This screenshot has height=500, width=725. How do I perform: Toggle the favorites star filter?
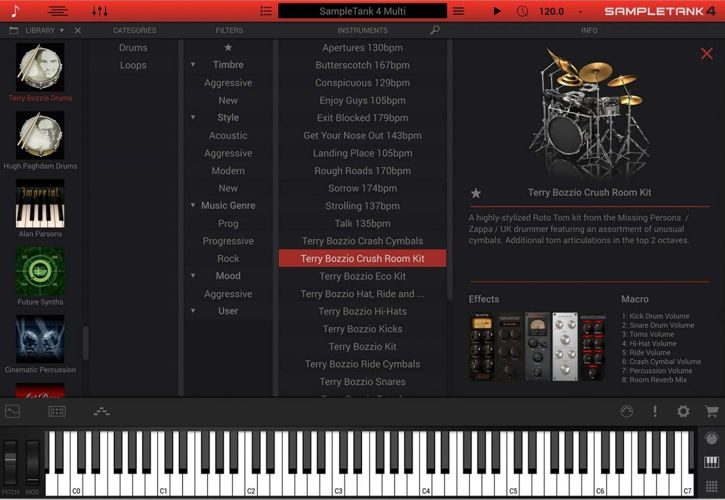coord(228,47)
